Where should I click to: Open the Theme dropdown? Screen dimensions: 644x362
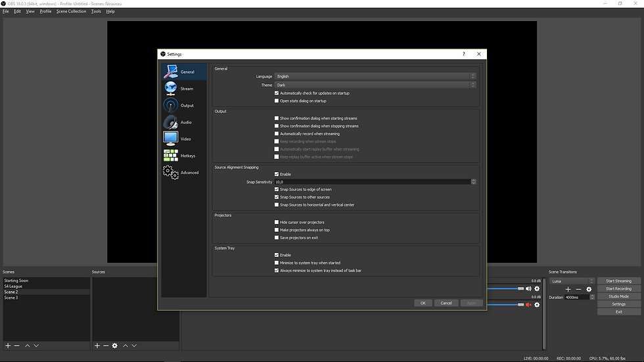coord(375,85)
